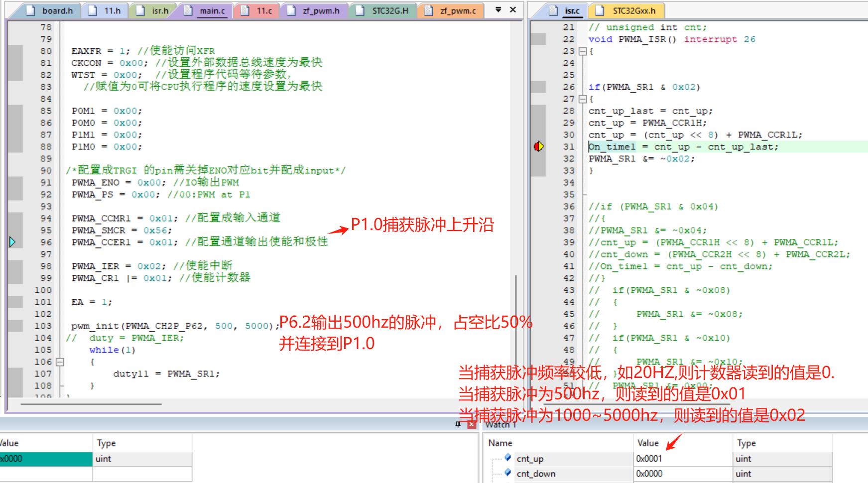Click the uint type cell of cnt_down
This screenshot has width=868, height=483.
(x=782, y=474)
